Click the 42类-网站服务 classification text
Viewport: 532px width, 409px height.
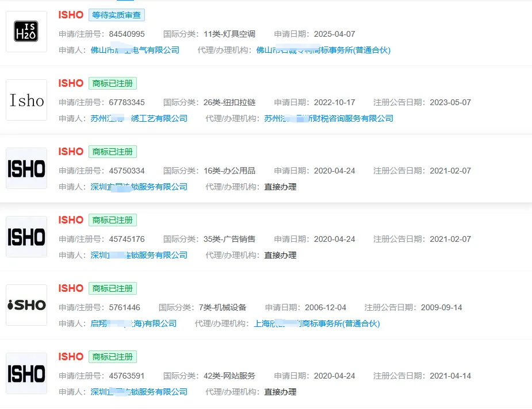pyautogui.click(x=229, y=376)
